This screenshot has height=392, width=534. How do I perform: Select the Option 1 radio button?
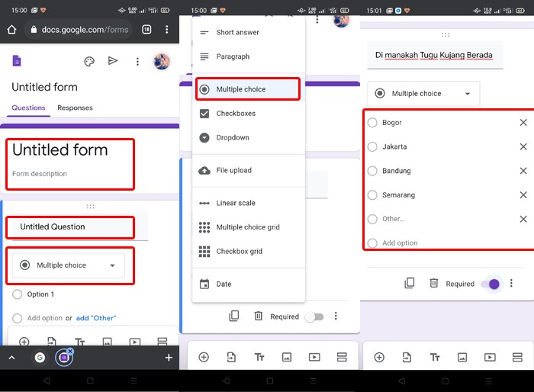(x=17, y=294)
